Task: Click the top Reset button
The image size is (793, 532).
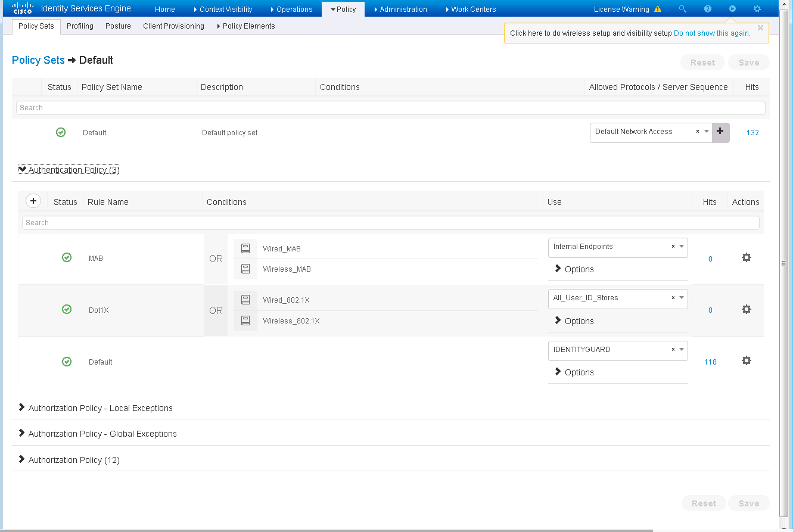Action: [703, 63]
